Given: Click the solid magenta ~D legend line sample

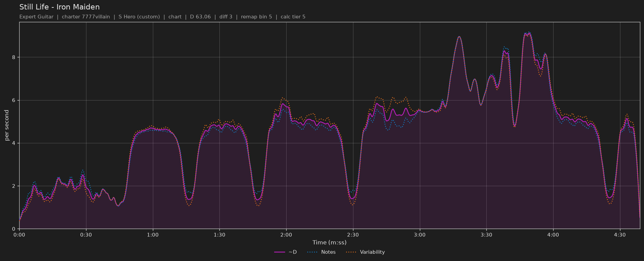Looking at the screenshot, I should (x=280, y=252).
